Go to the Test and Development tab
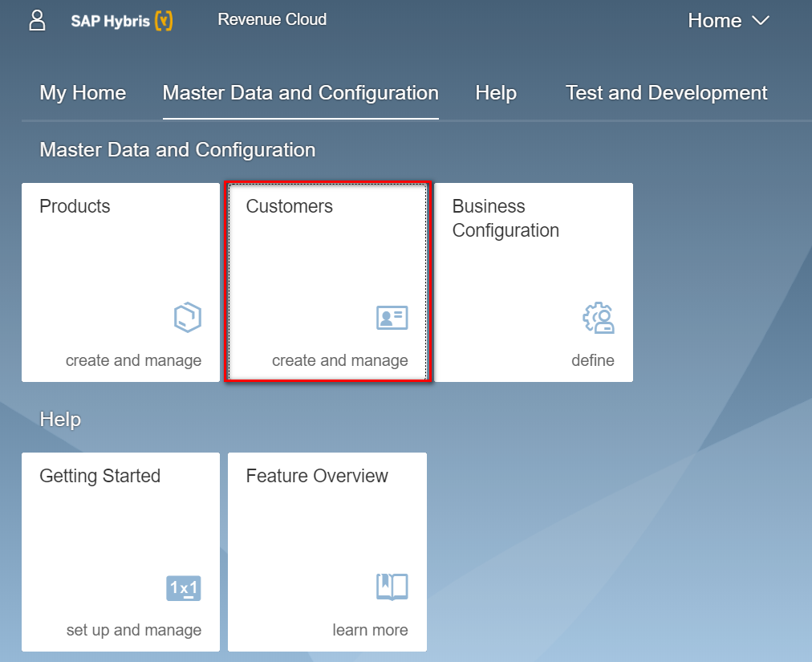The height and width of the screenshot is (662, 812). (667, 93)
